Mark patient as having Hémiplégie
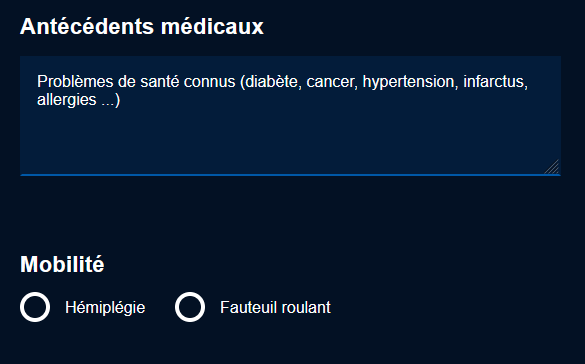Viewport: 585px width, 364px height. 35,307
